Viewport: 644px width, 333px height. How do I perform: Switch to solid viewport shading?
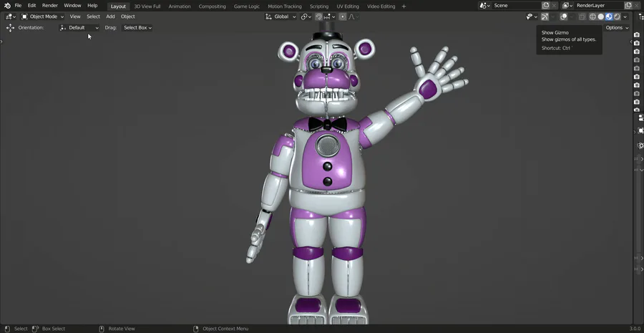tap(601, 16)
